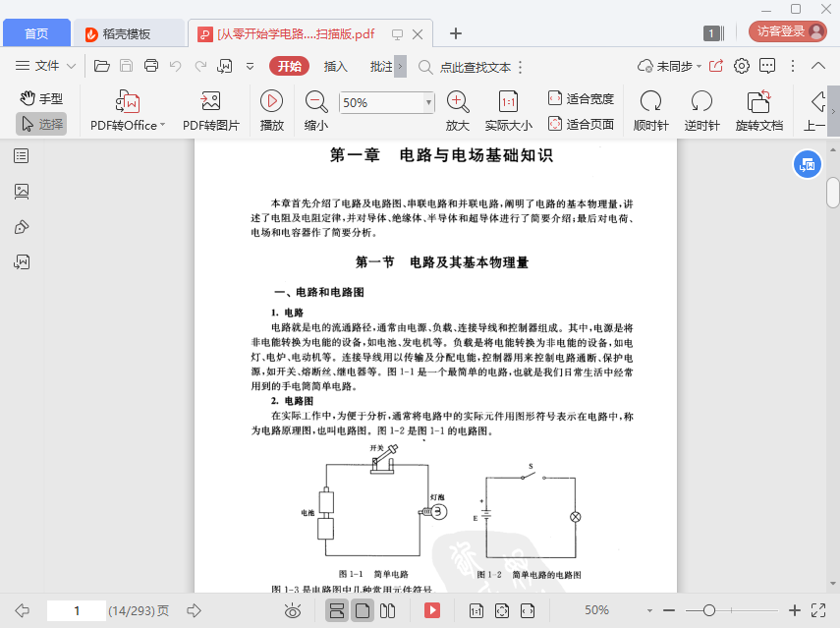The image size is (840, 628).
Task: Open the outline panel icon in sidebar
Action: pos(22,156)
